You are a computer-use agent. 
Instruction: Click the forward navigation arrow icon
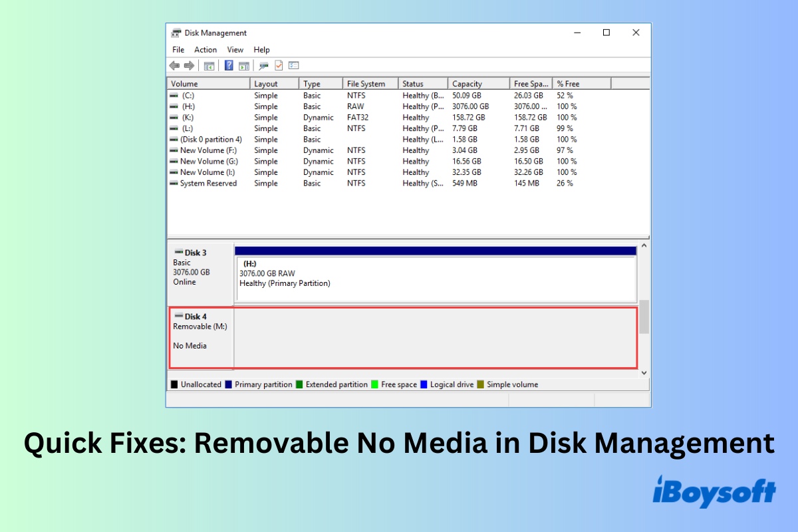[188, 65]
